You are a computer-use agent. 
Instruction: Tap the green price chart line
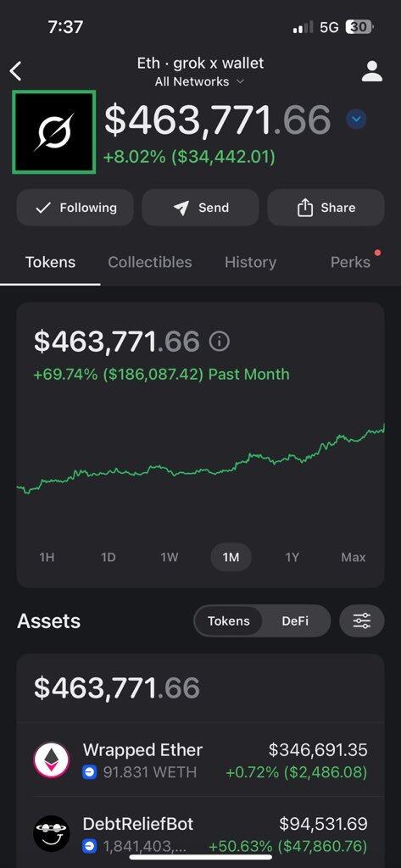(200, 459)
